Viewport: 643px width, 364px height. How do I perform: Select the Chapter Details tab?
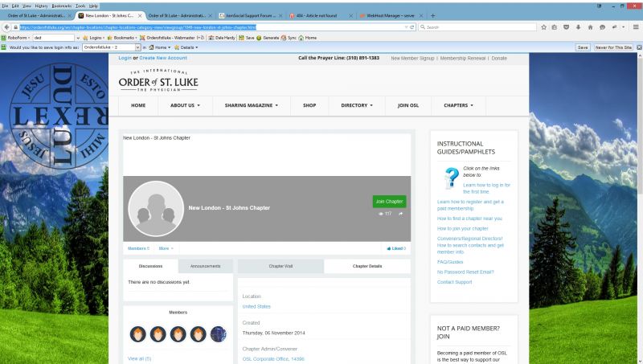point(367,267)
